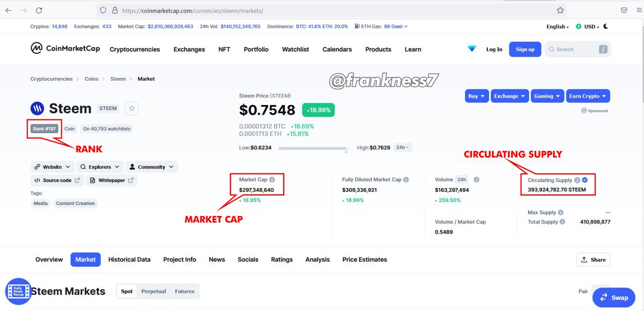Click the Swap floating button

[x=614, y=297]
